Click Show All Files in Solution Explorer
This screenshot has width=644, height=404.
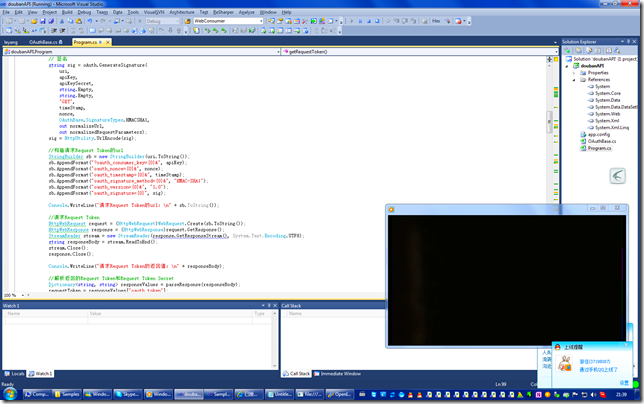579,50
